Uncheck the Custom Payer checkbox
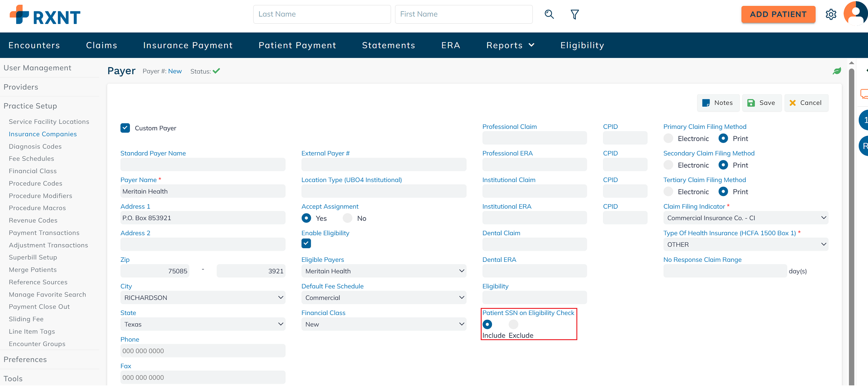 (125, 128)
